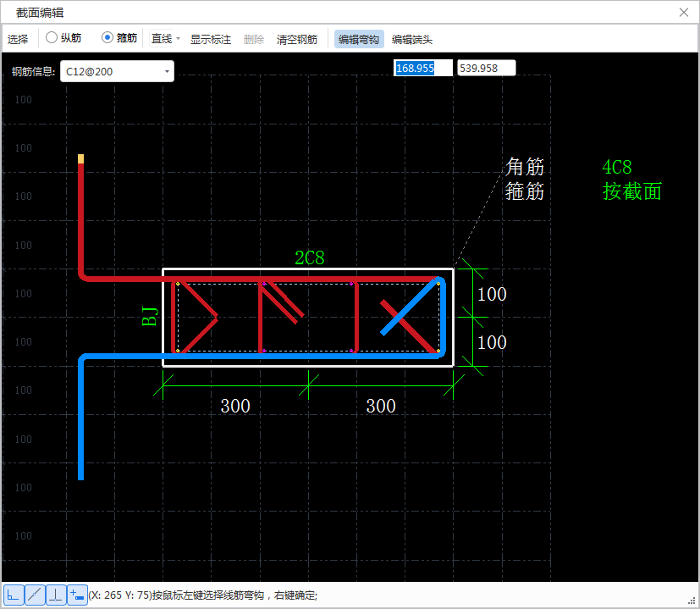Click 显示标注 to show annotations
The width and height of the screenshot is (700, 609).
[x=210, y=39]
